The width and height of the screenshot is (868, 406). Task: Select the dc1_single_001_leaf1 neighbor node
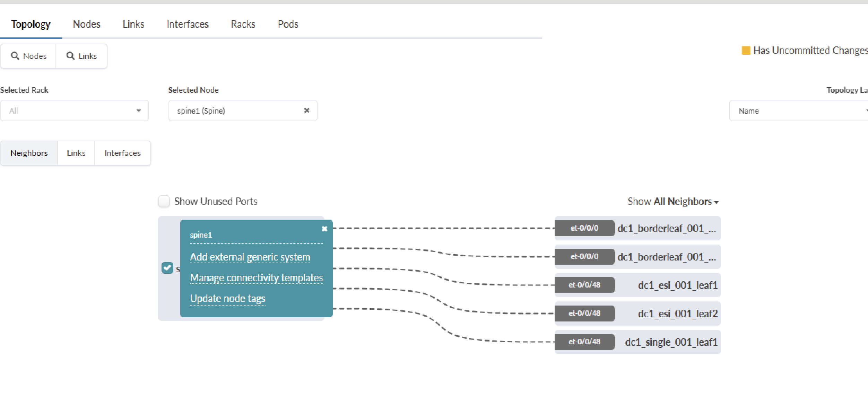[x=671, y=342]
